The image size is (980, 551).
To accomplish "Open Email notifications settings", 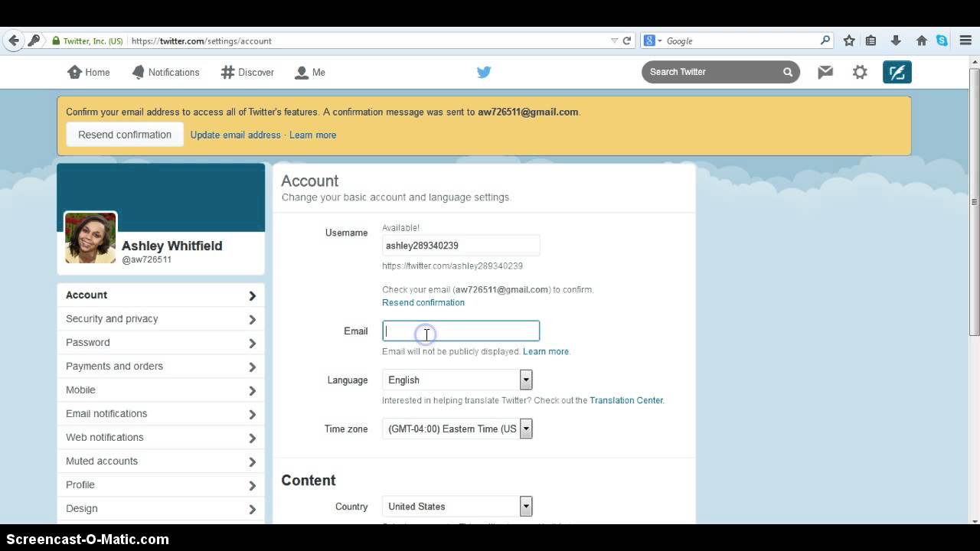I will pyautogui.click(x=161, y=414).
